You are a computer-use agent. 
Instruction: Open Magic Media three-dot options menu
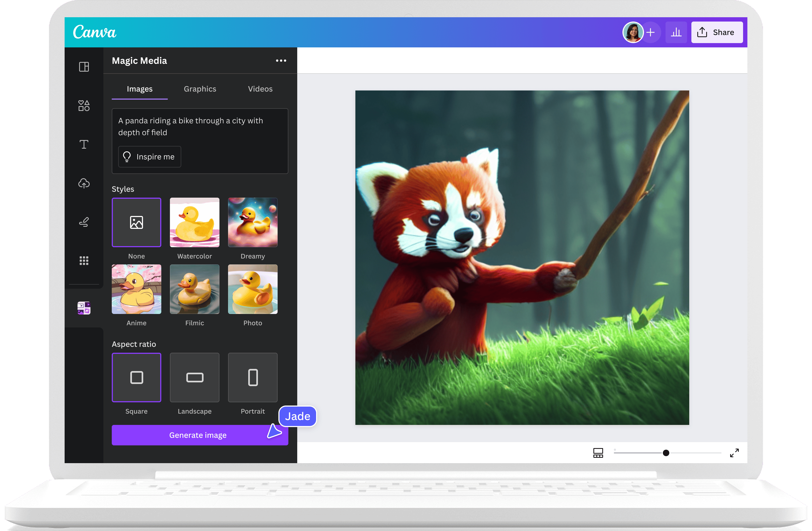point(281,61)
